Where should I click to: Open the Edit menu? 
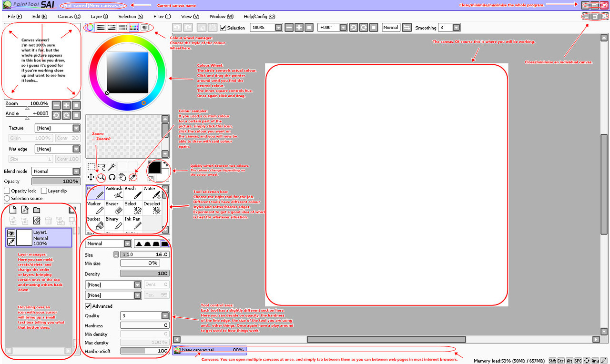40,16
